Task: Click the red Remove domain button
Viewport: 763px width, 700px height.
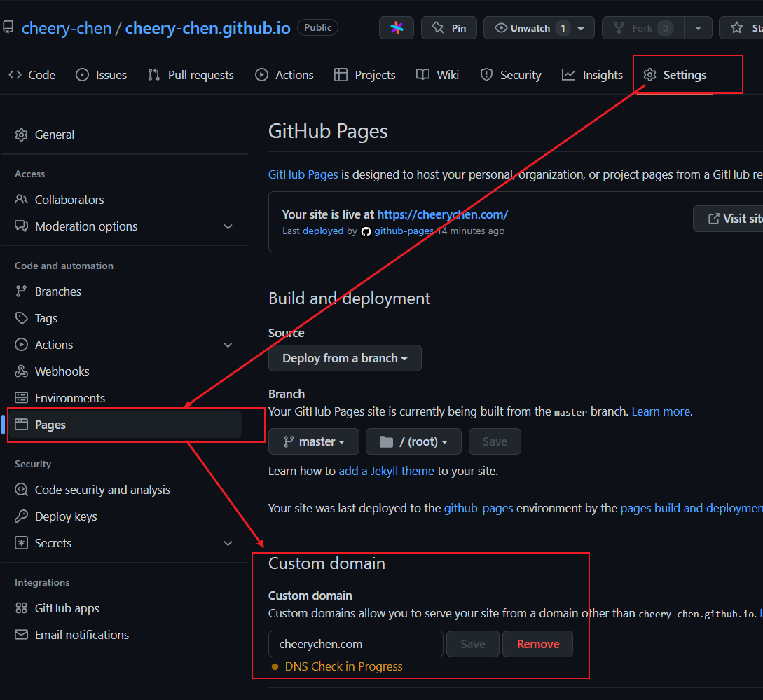Action: click(x=537, y=644)
